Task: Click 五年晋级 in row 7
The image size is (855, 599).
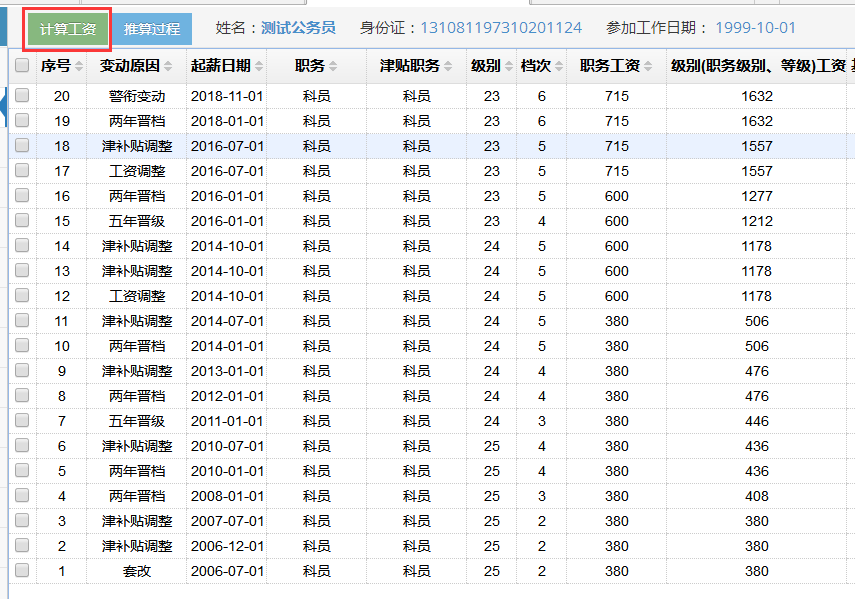Action: click(137, 421)
